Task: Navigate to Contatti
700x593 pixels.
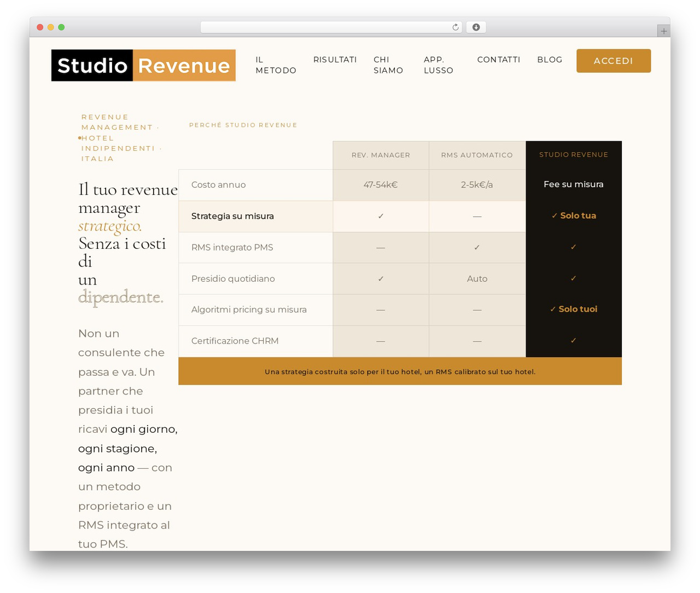Action: coord(499,60)
